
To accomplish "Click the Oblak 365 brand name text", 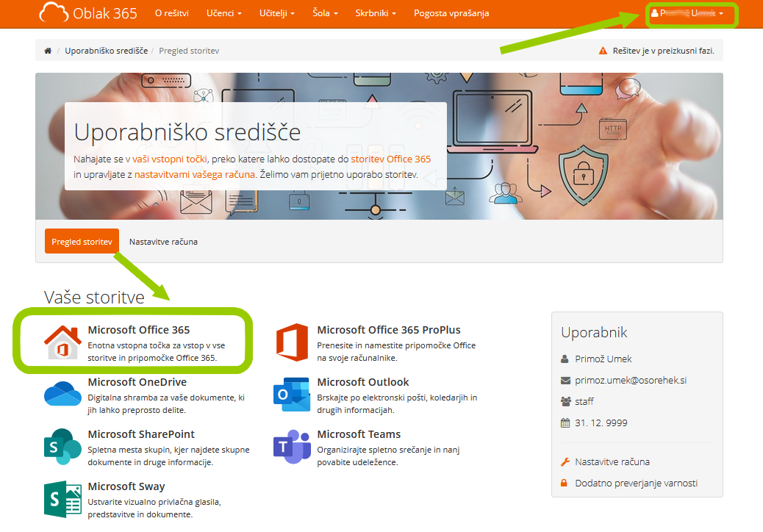I will (105, 13).
